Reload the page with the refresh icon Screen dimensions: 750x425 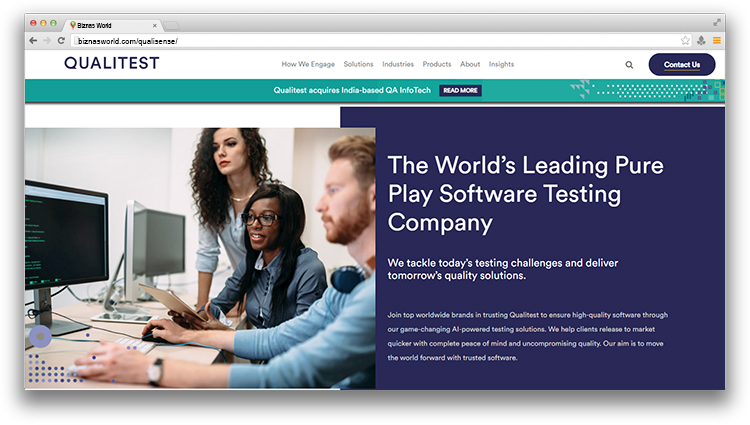click(61, 40)
